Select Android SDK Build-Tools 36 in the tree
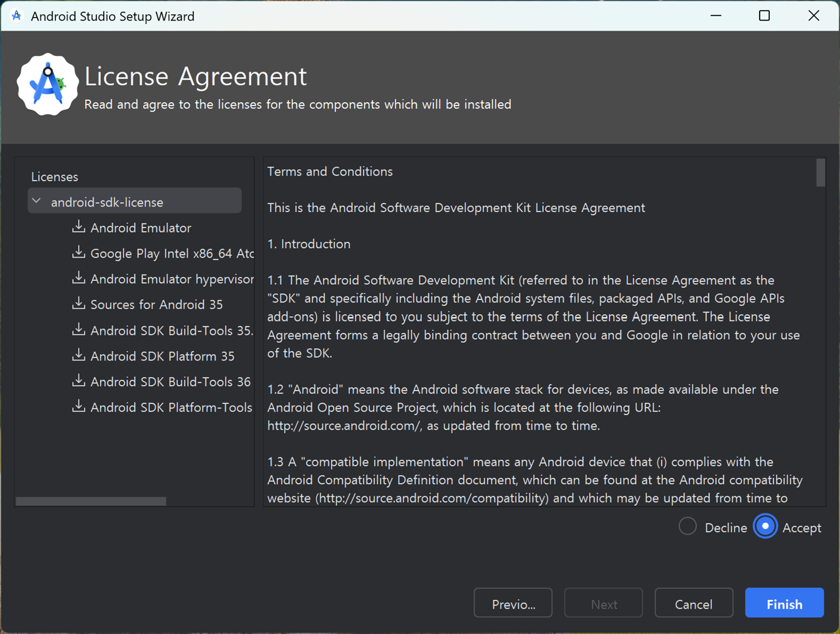 [170, 382]
